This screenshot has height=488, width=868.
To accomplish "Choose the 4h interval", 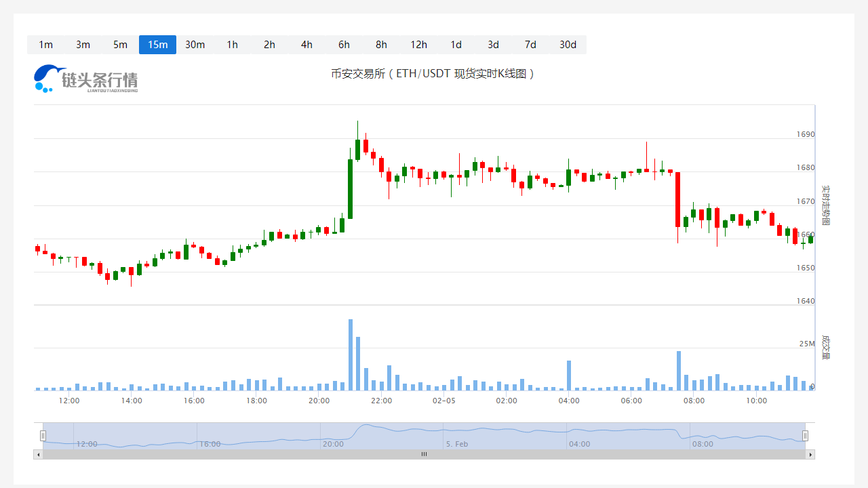I will [x=307, y=45].
